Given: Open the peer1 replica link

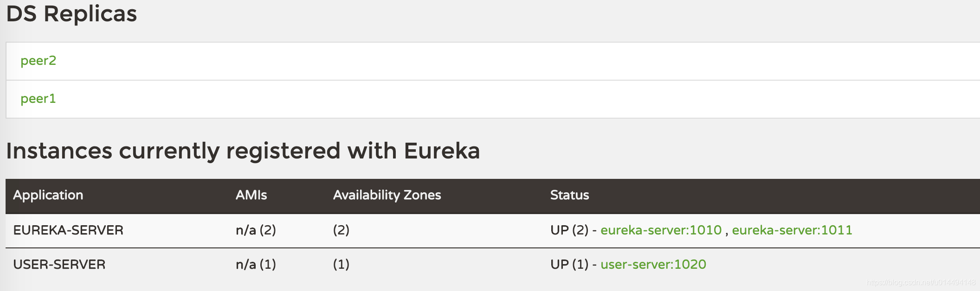Looking at the screenshot, I should (39, 98).
